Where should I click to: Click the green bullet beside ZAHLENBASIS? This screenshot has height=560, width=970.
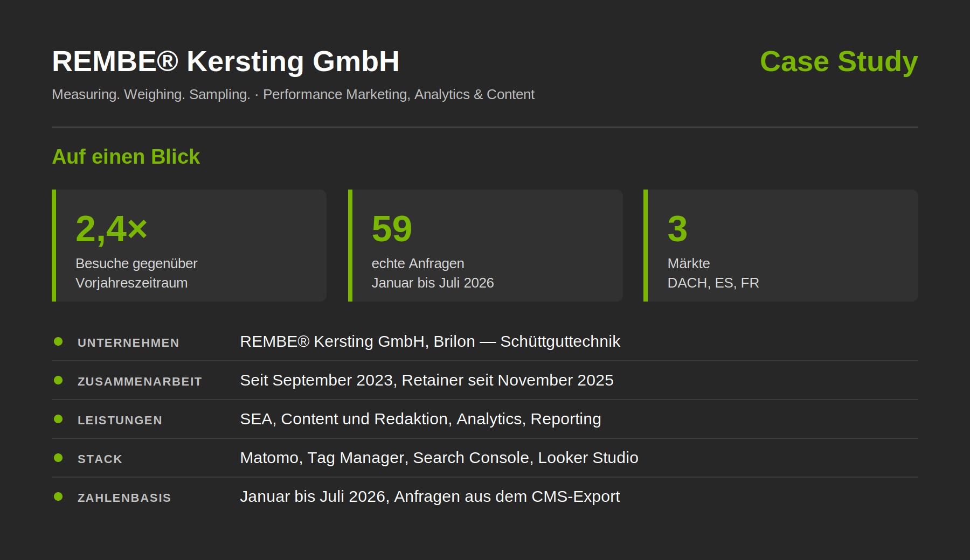pos(58,496)
